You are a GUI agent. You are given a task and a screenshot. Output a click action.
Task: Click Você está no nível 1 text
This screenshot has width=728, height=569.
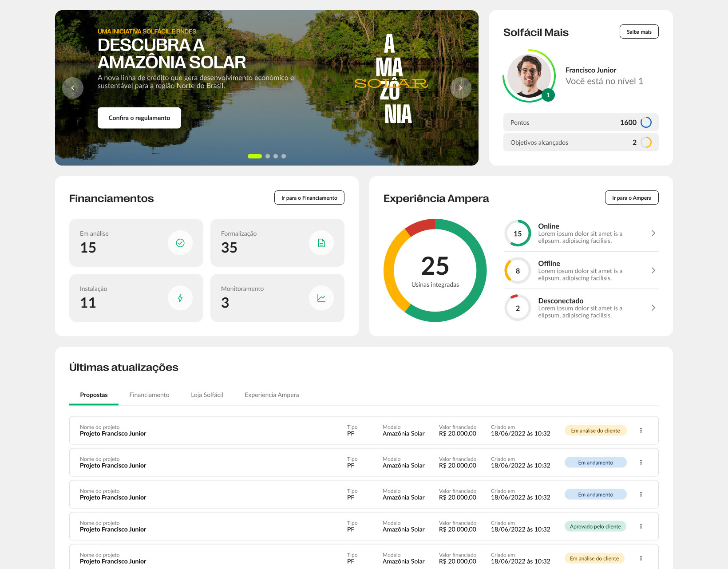coord(604,81)
